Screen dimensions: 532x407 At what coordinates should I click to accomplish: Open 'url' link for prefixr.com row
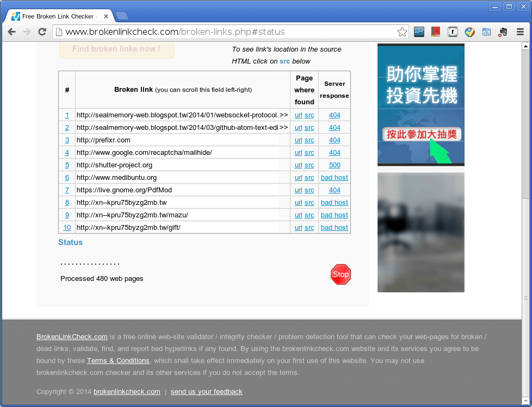point(298,140)
